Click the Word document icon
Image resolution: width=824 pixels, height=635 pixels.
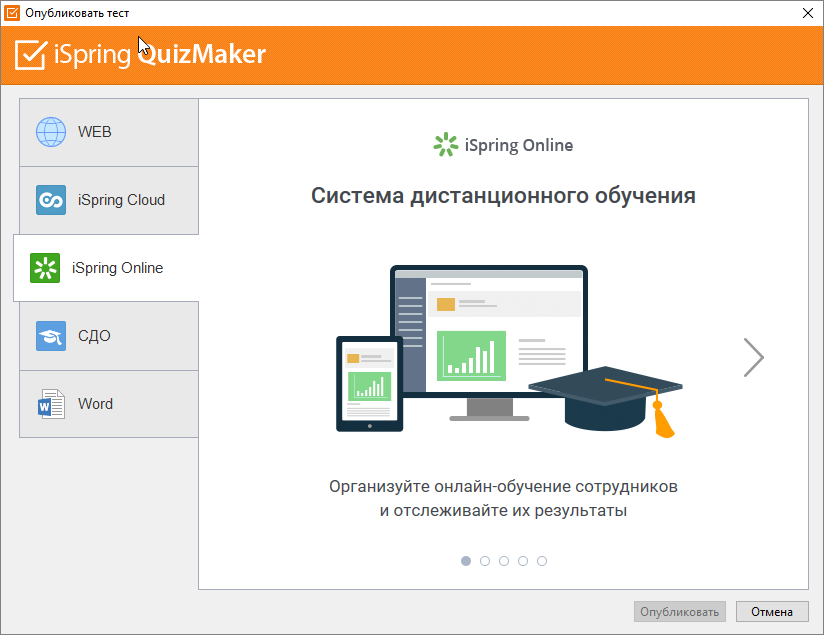(51, 404)
